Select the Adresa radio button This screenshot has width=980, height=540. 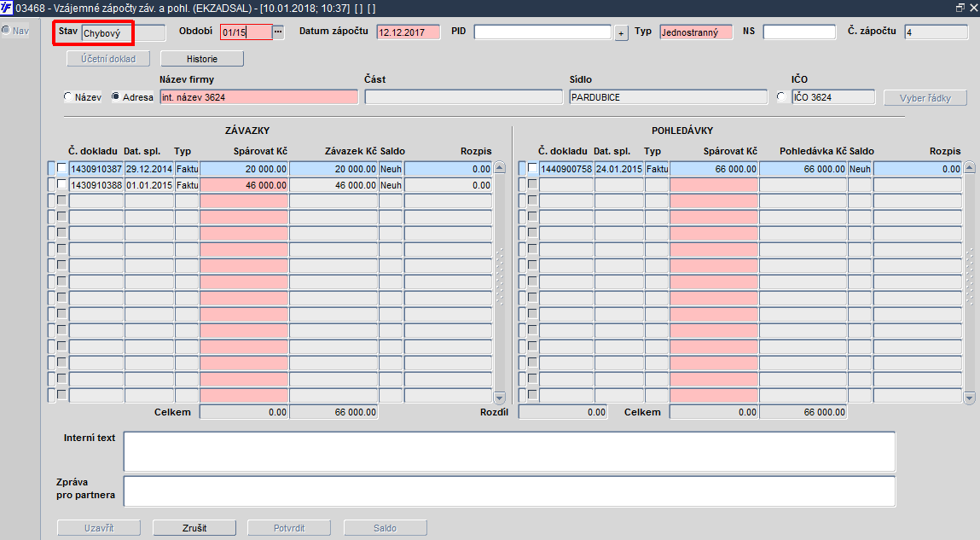pyautogui.click(x=116, y=97)
